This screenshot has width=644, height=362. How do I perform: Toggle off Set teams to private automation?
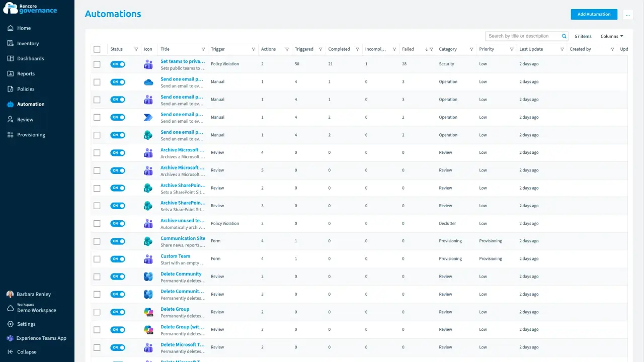118,64
